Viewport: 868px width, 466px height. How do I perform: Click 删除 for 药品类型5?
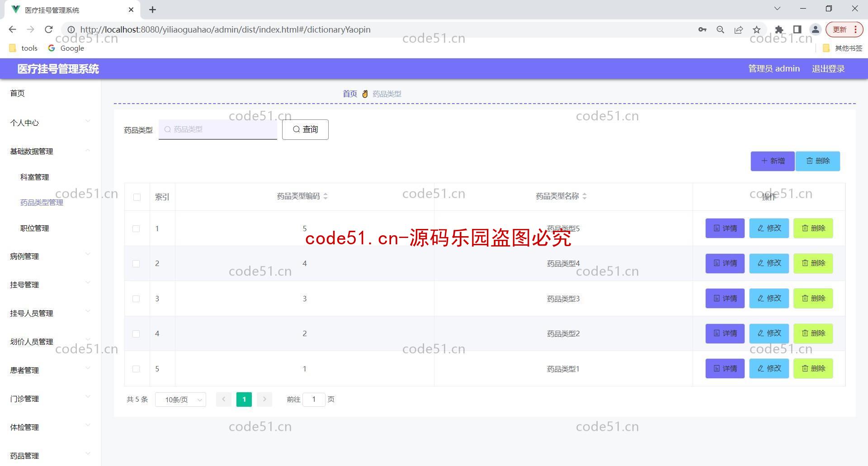pos(813,228)
